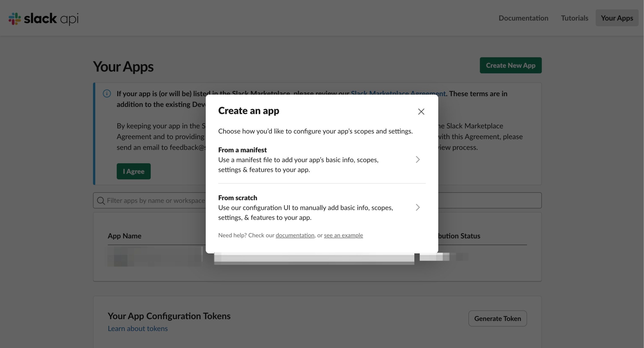Follow the see an example link
644x348 pixels.
pos(343,235)
